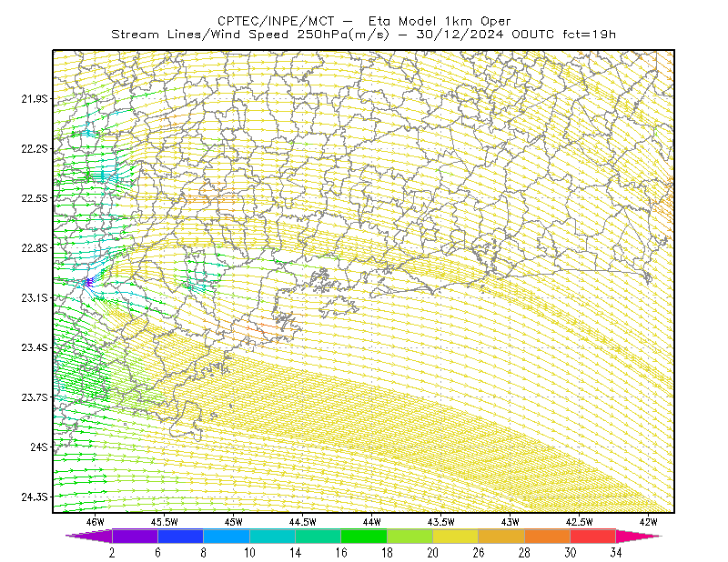Click the purple wind convergence point near 46W

click(x=87, y=282)
